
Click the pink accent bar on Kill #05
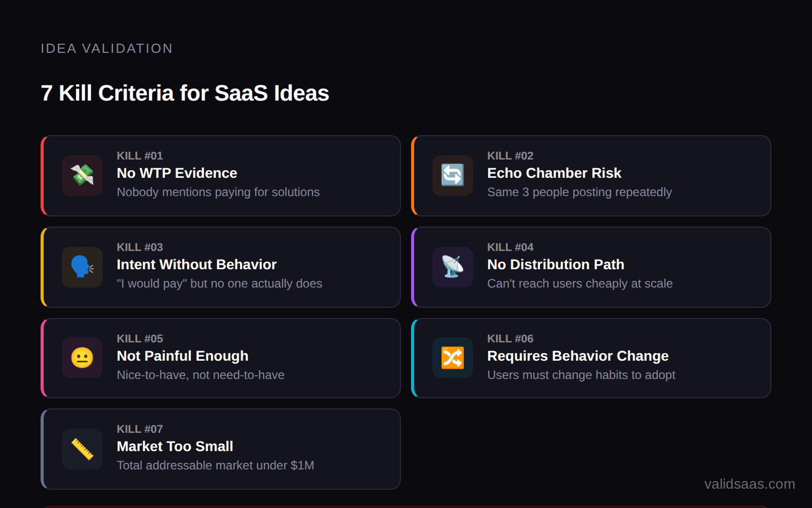coord(43,358)
